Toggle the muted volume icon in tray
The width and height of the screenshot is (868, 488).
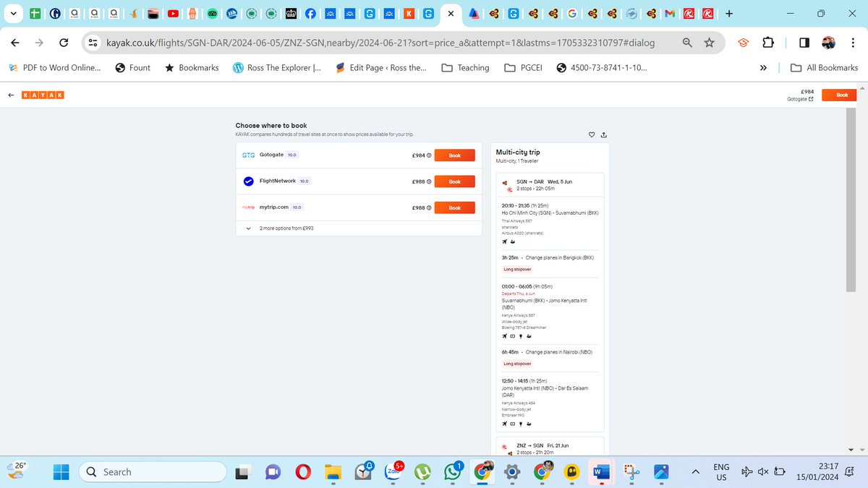(x=763, y=472)
